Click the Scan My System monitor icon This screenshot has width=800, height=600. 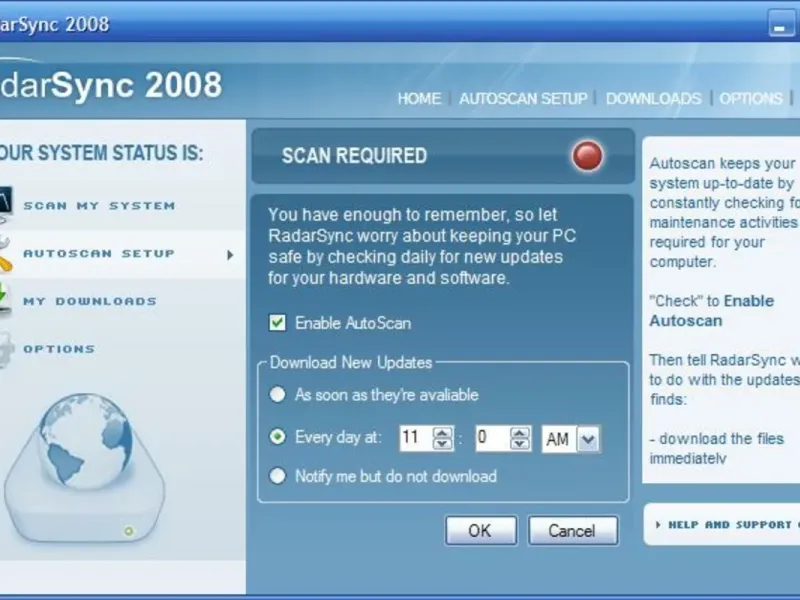(x=6, y=205)
